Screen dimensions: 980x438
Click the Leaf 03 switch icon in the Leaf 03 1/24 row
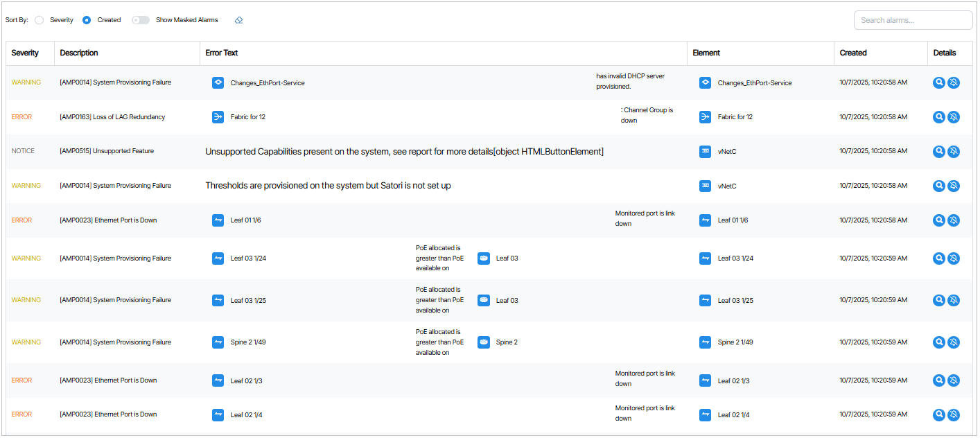[x=484, y=259]
